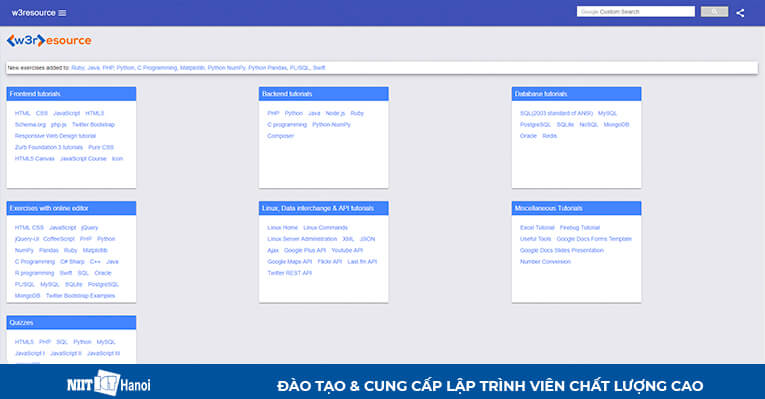765x399 pixels.
Task: Open JavaScript link in Frontend tutorials
Action: 66,113
